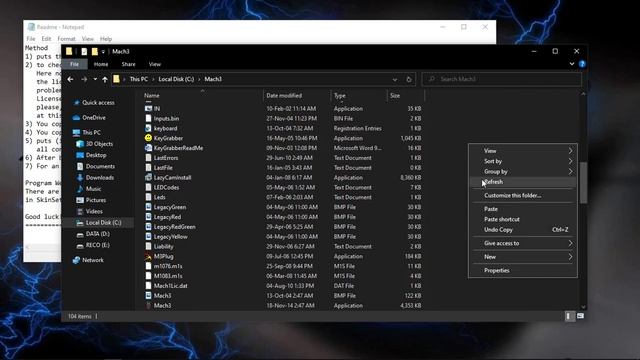Open the Group by submenu
Image resolution: width=640 pixels, height=360 pixels.
pos(523,171)
